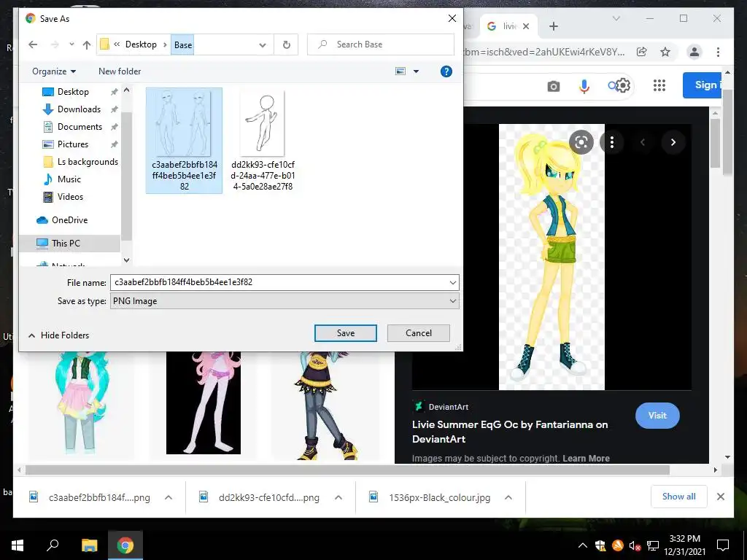Go back in Save As dialog
This screenshot has height=560, width=747.
click(x=33, y=44)
